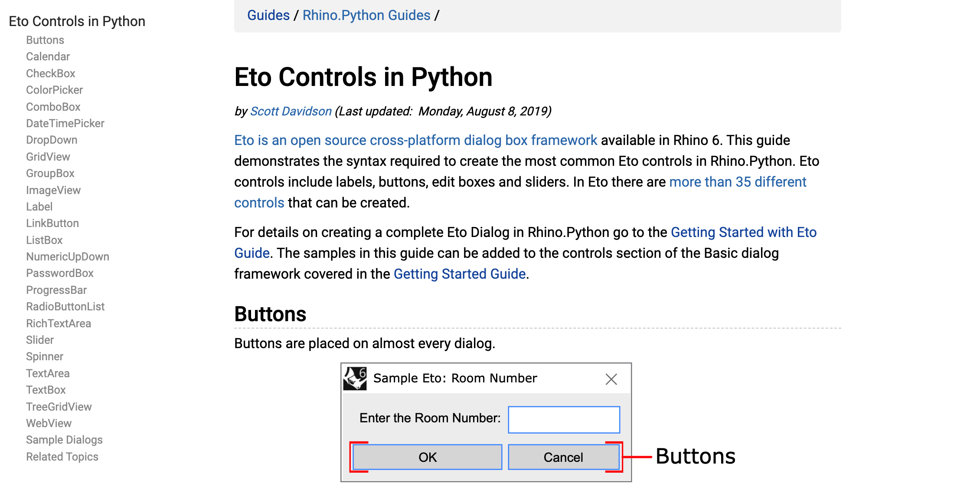
Task: Click the X close icon in sample dialog
Action: pos(611,379)
